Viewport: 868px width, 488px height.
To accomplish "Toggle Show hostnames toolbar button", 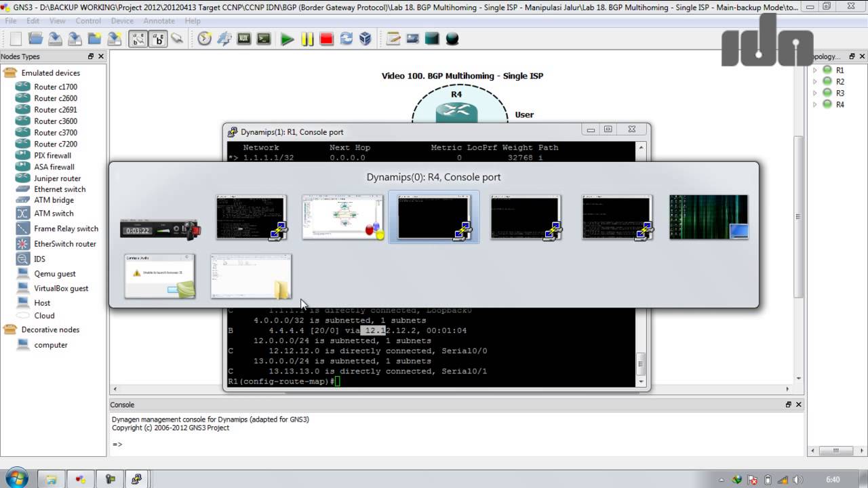I will coord(158,39).
